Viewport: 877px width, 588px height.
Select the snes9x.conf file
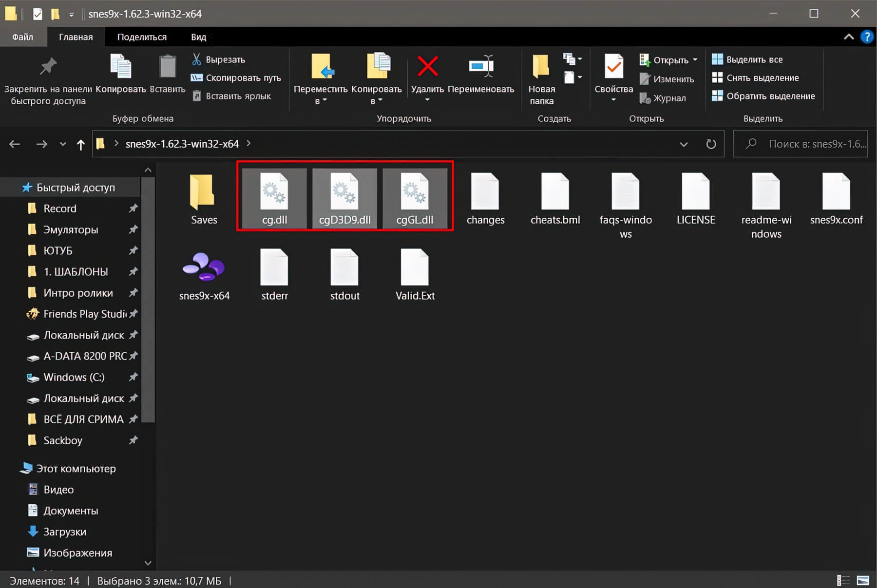point(836,199)
